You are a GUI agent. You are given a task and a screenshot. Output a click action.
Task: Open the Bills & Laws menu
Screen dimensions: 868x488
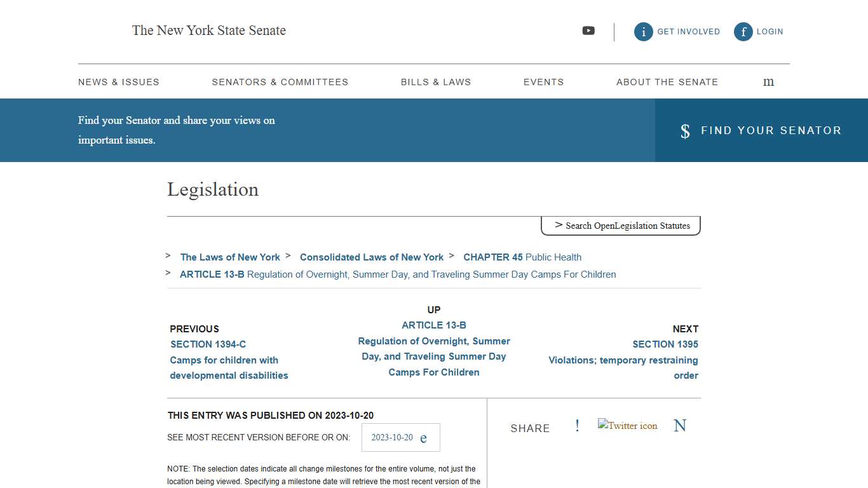pos(436,82)
